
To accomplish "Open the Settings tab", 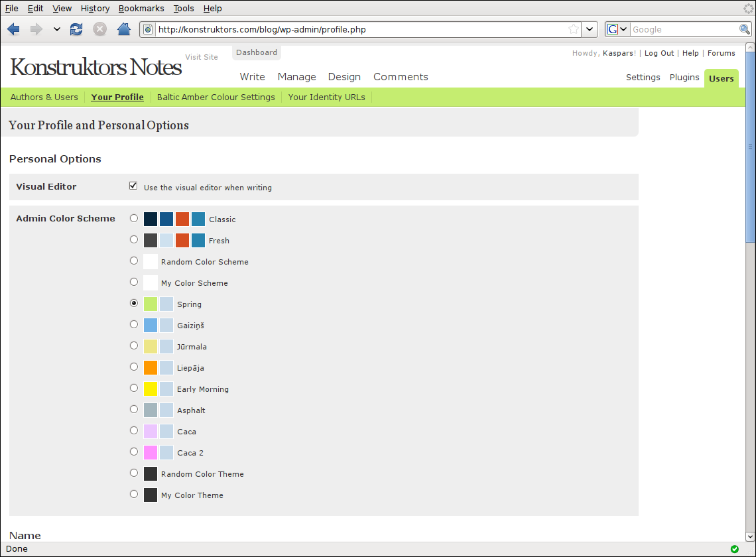I will (x=643, y=78).
